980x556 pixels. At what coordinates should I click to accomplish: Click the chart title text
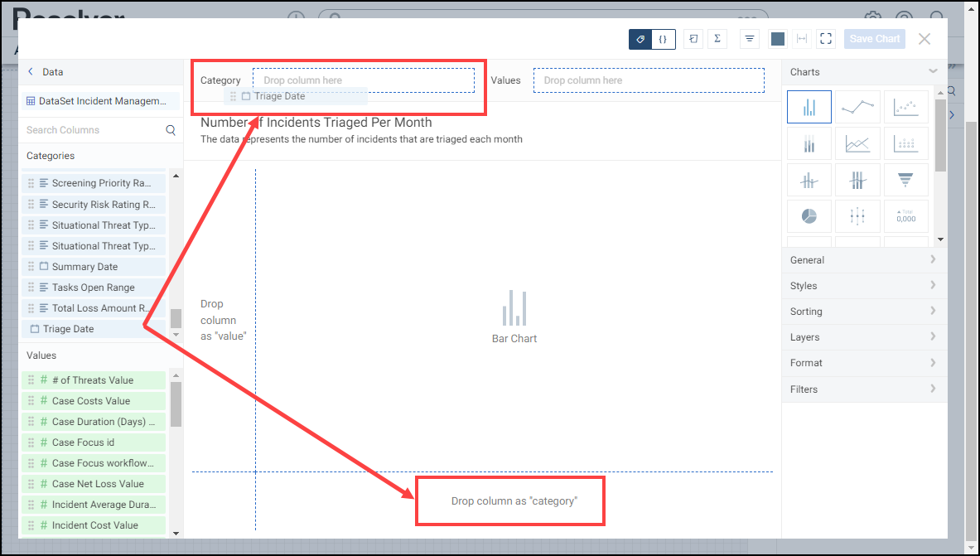click(316, 123)
